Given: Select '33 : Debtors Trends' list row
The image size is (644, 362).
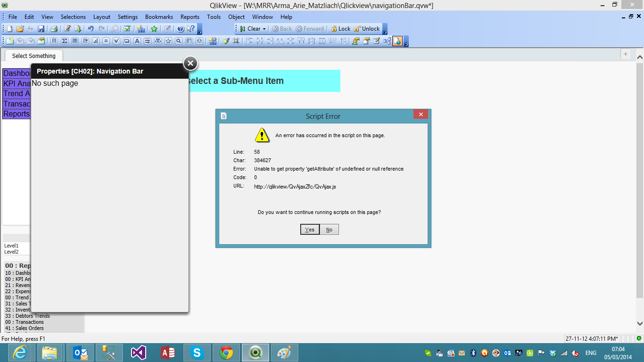Looking at the screenshot, I should click(x=27, y=316).
